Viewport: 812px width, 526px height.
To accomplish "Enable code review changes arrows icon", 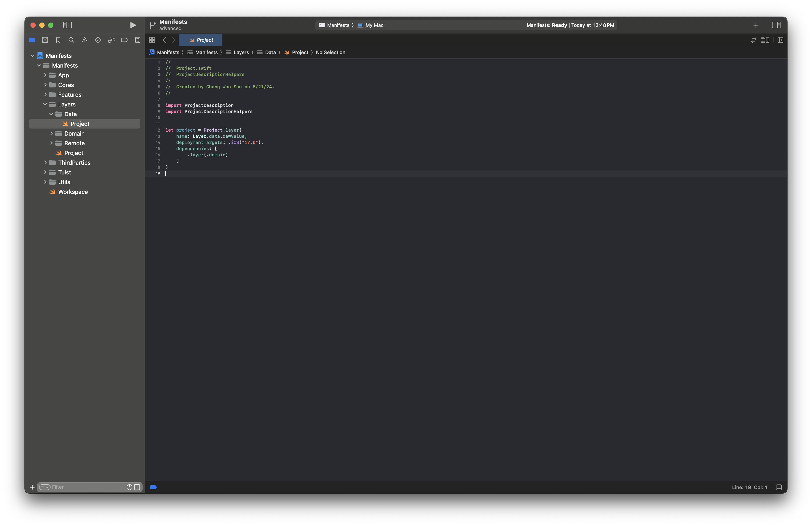I will [x=754, y=40].
